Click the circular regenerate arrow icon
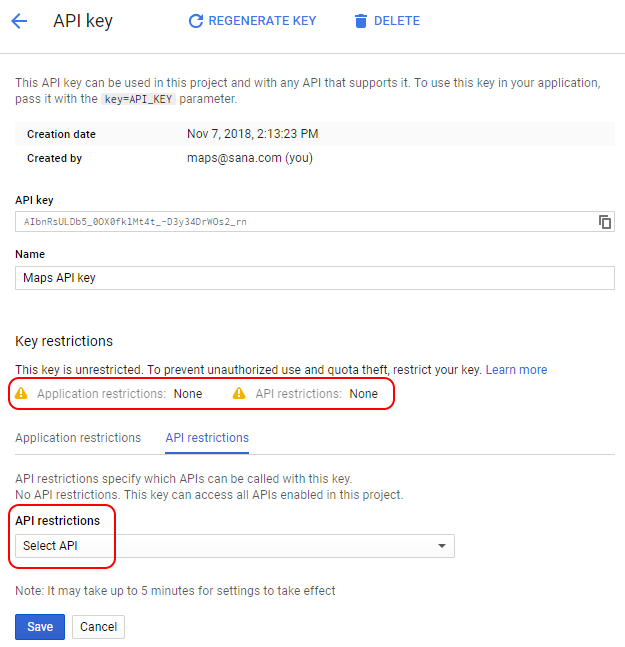This screenshot has height=647, width=625. tap(196, 21)
